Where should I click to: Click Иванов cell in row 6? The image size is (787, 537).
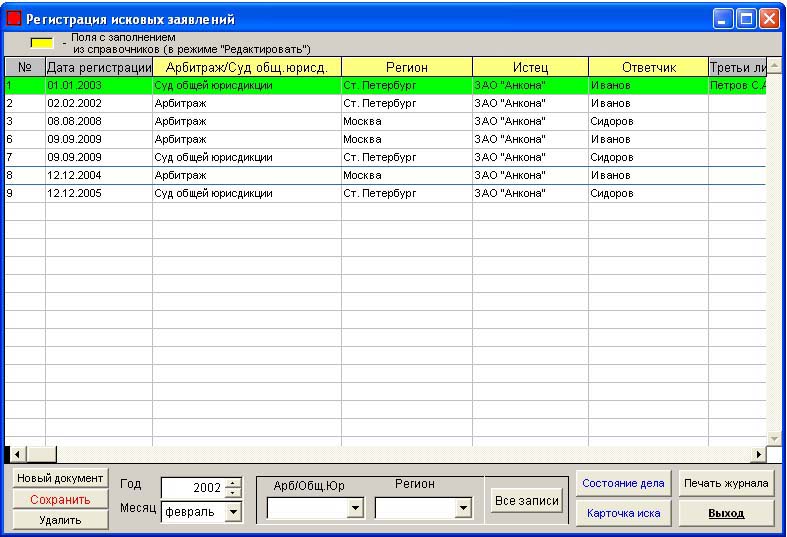click(x=648, y=139)
